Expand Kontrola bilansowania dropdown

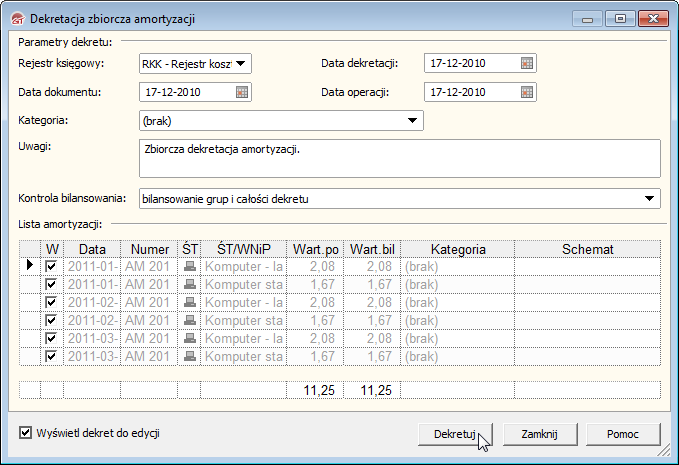[650, 199]
